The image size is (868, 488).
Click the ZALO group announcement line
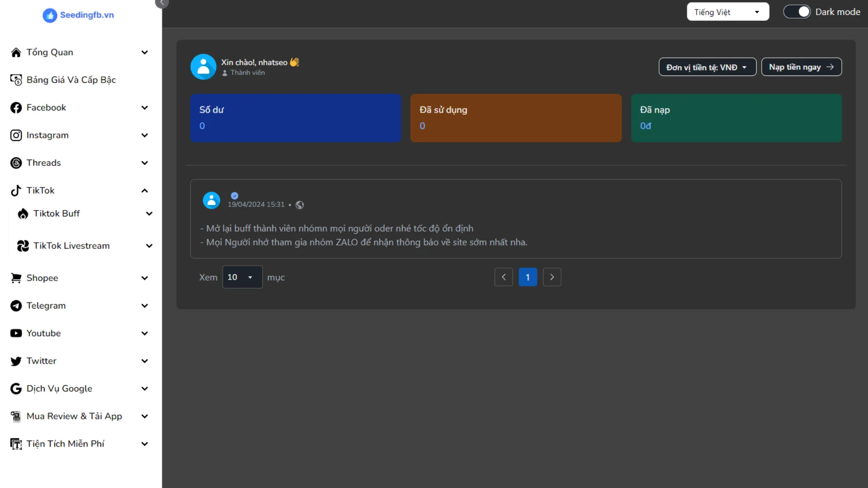click(363, 242)
